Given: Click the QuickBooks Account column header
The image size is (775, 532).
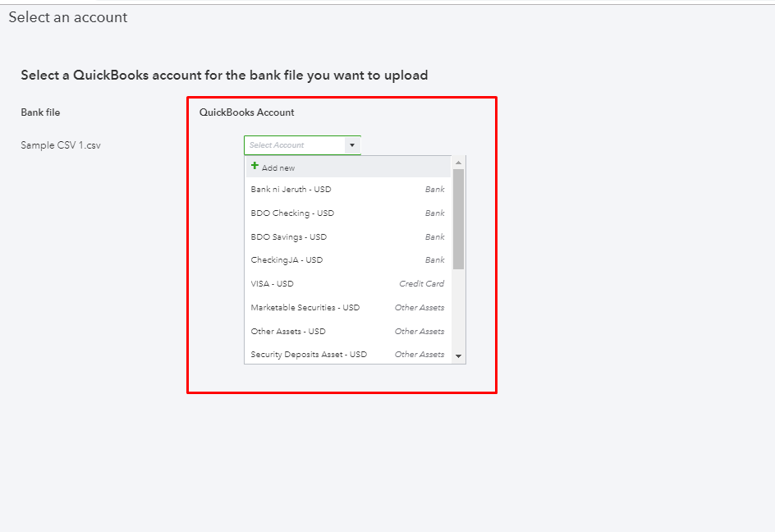Looking at the screenshot, I should pos(246,112).
